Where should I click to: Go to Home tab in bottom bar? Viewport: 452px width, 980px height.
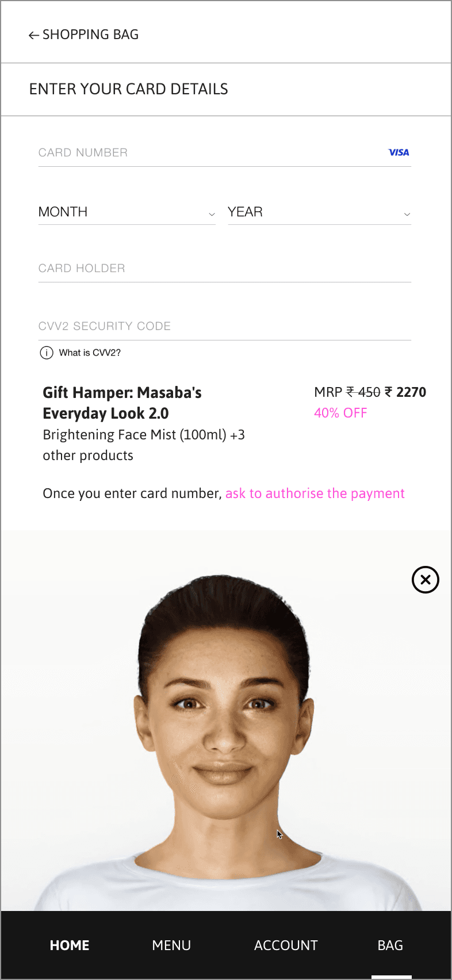[x=70, y=945]
